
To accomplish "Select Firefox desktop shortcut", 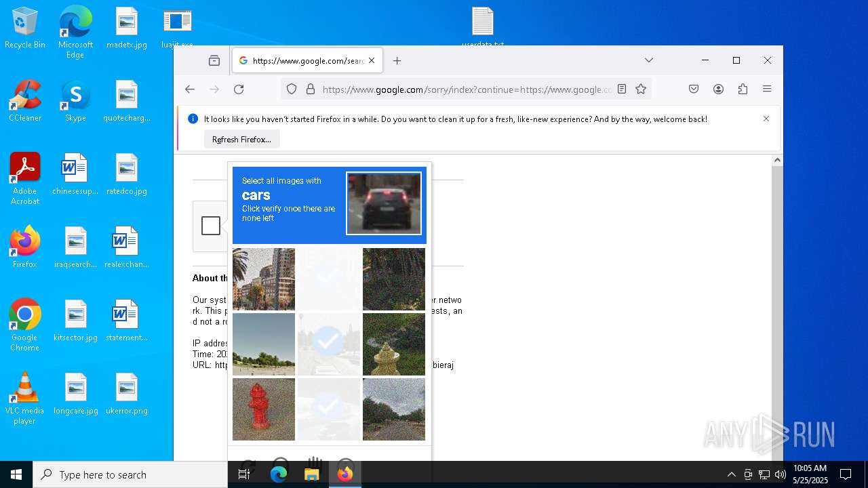I will click(25, 248).
